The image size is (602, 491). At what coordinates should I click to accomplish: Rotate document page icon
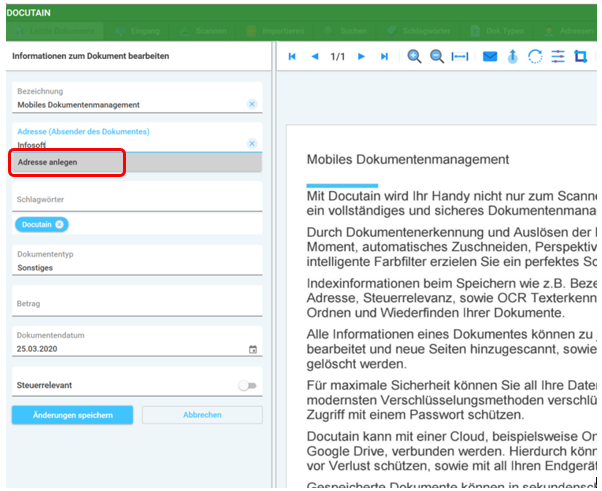point(535,57)
